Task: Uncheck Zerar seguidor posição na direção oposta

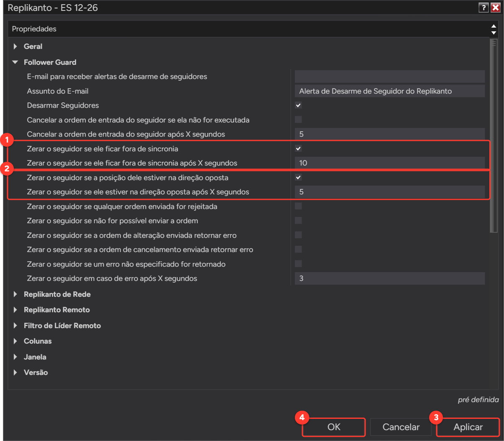Action: (298, 177)
